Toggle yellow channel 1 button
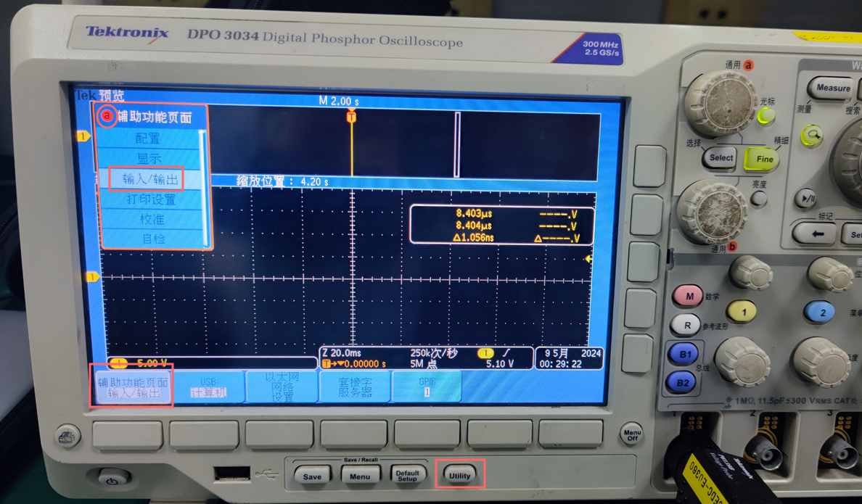Viewport: 862px width, 504px height. (x=742, y=312)
